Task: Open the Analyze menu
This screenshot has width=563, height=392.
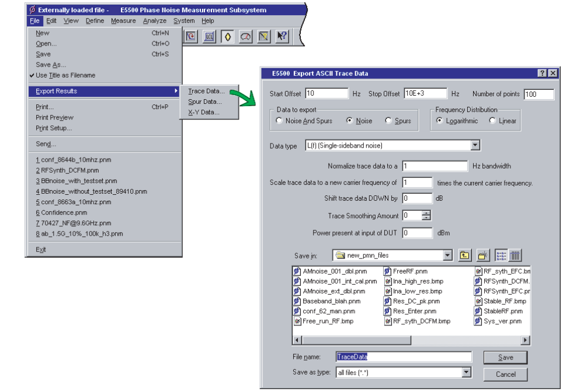Action: tap(154, 21)
